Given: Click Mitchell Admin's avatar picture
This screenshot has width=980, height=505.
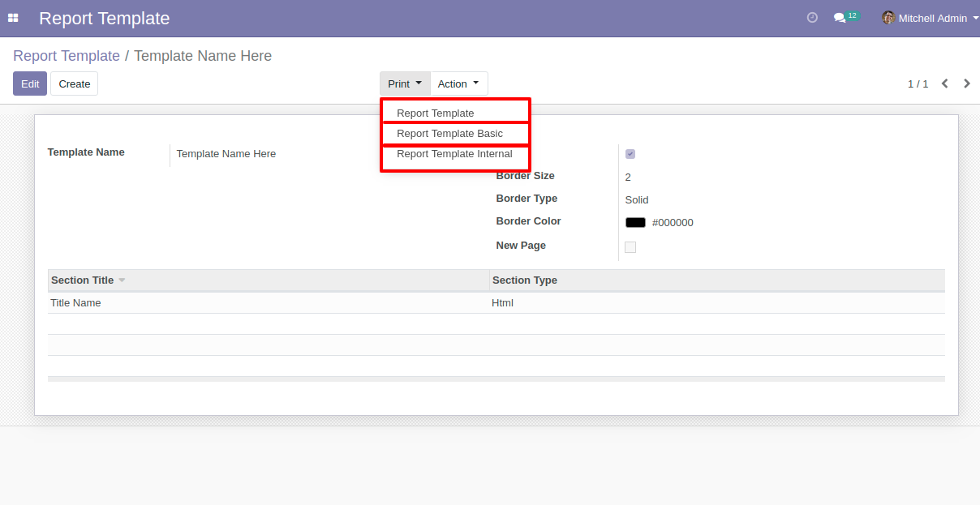Looking at the screenshot, I should [x=888, y=18].
